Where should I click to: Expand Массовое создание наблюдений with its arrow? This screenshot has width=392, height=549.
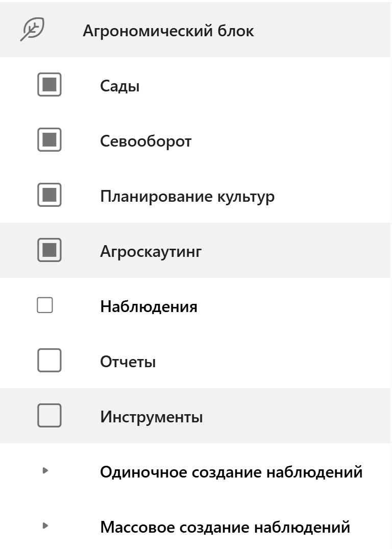point(45,526)
